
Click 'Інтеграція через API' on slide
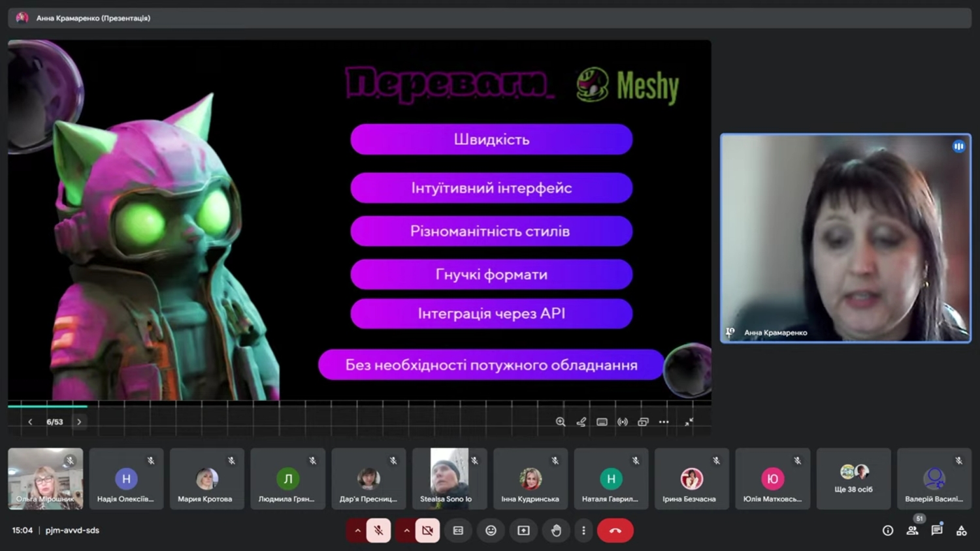tap(491, 313)
